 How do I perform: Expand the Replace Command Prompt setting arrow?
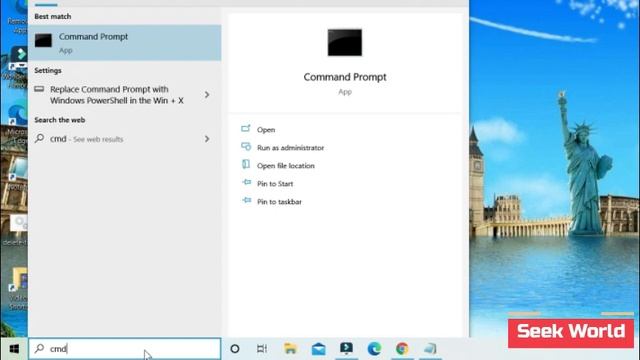tap(207, 95)
